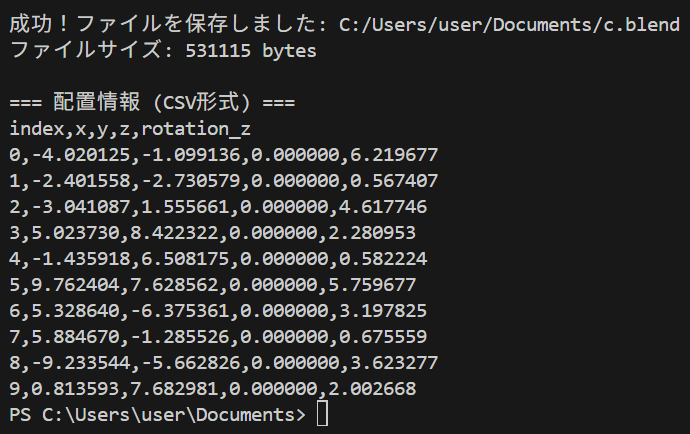Click the file size line 531115 bytes

tap(163, 50)
